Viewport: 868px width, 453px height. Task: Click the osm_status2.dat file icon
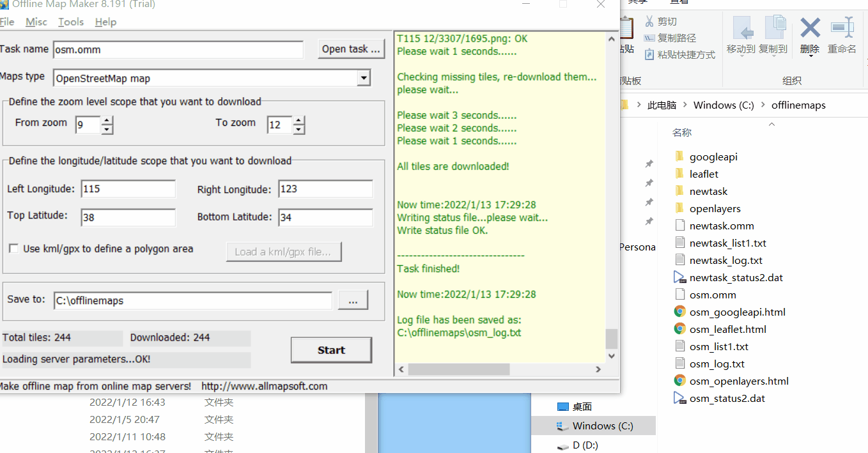click(x=680, y=398)
